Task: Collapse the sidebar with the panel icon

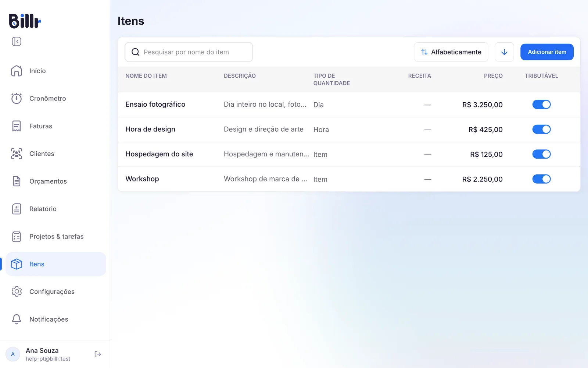Action: (x=17, y=41)
